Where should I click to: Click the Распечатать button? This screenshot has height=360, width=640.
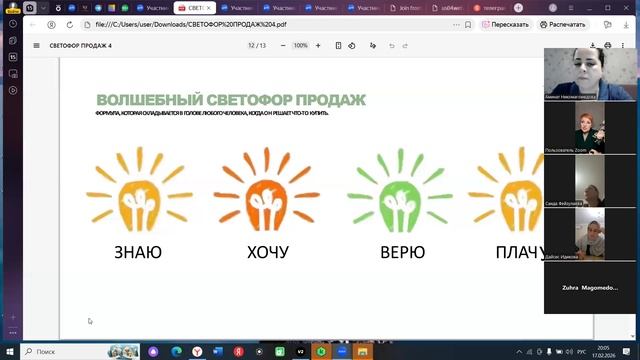[563, 25]
